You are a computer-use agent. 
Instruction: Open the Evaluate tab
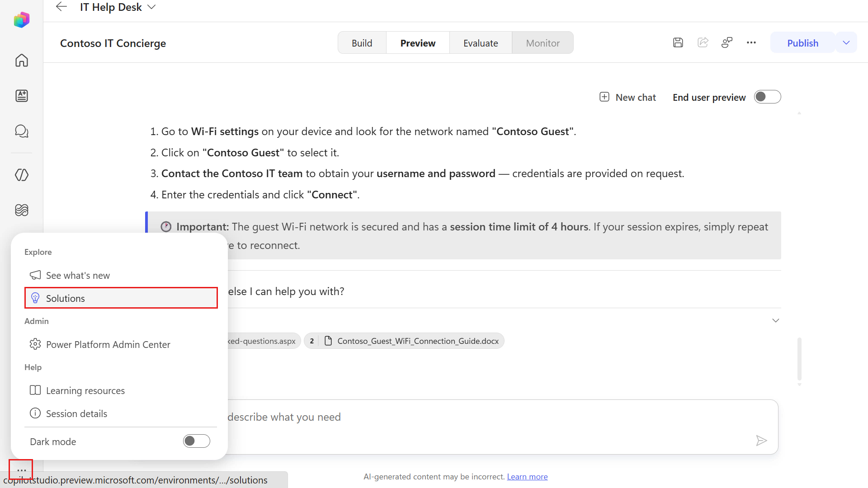(x=481, y=43)
